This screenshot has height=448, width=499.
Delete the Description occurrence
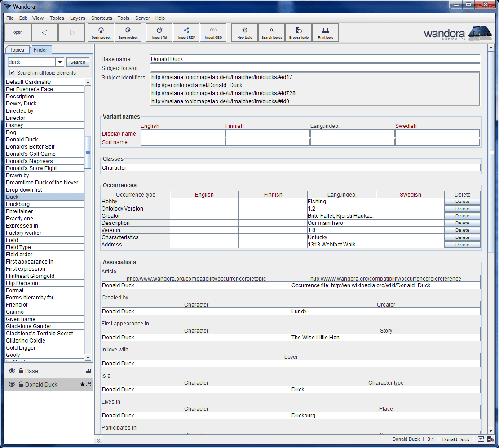[462, 223]
